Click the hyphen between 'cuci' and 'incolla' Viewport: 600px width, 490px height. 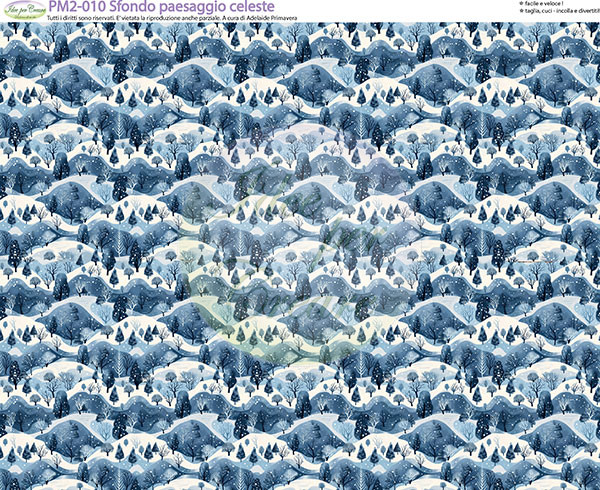click(x=549, y=13)
